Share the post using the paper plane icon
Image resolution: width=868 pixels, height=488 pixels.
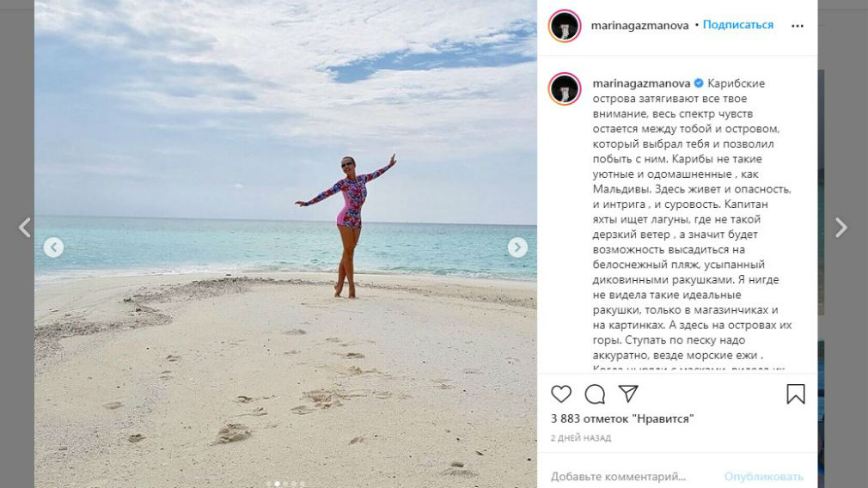tap(628, 393)
